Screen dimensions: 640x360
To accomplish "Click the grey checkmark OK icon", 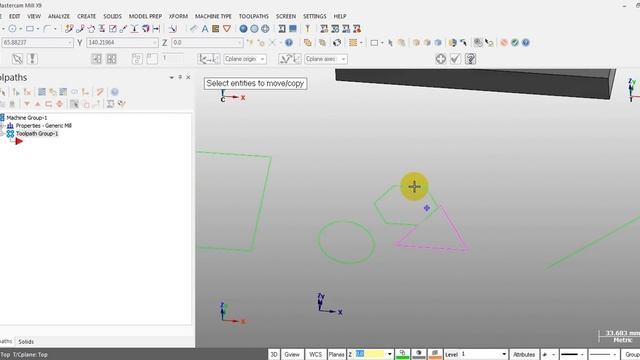I will (x=455, y=59).
